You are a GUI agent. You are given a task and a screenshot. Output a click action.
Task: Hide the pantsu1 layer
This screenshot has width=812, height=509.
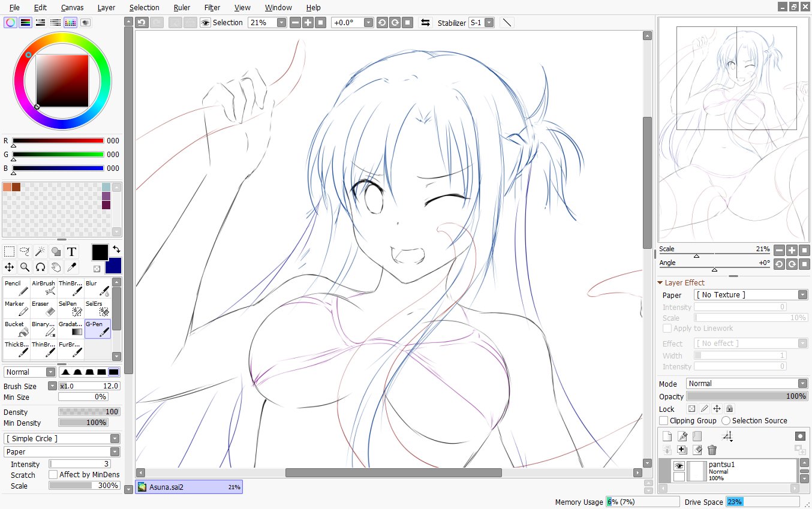679,466
